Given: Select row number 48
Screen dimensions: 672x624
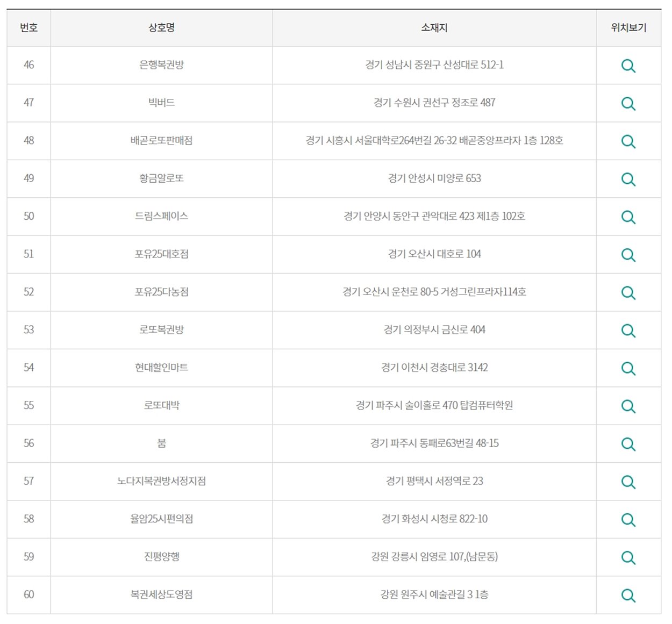Looking at the screenshot, I should (x=29, y=140).
